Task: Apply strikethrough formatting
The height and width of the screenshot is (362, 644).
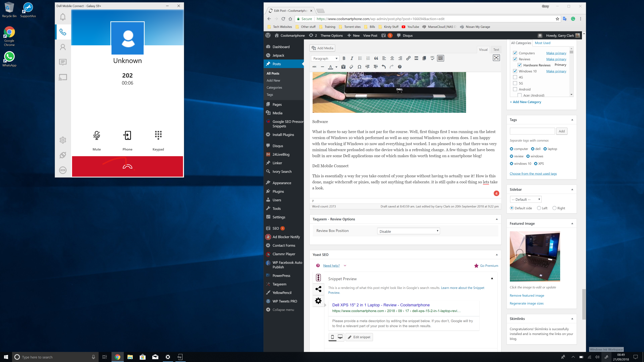Action: [x=315, y=67]
